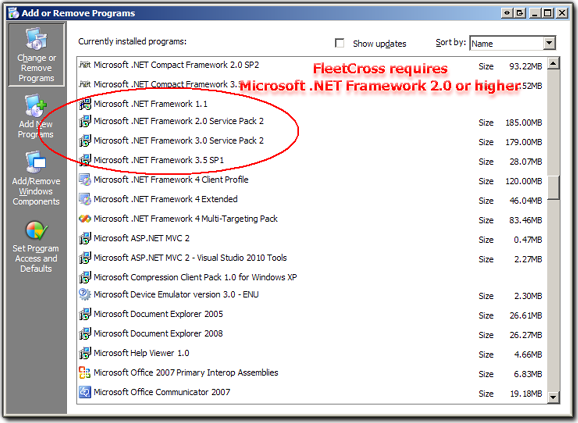
Task: Click the .NET Framework 3.5 SP1 icon
Action: (x=85, y=160)
